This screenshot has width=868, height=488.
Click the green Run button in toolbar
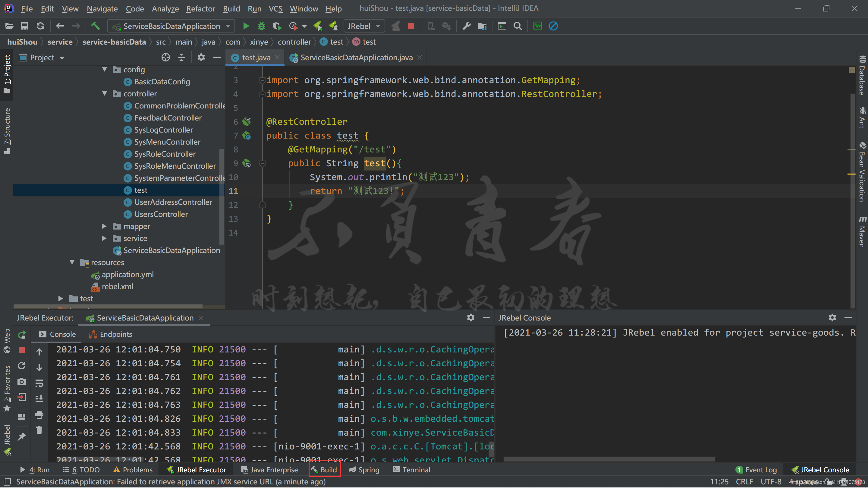point(246,26)
